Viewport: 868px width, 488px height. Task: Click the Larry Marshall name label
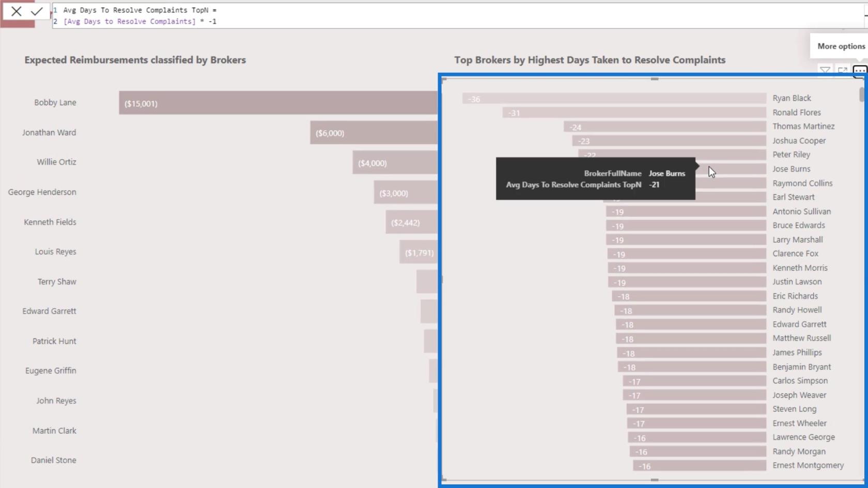pos(798,240)
